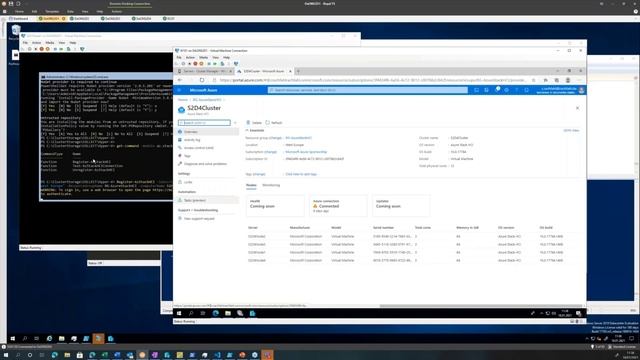The height and width of the screenshot is (360, 640).
Task: Click Checkpoint icon in front VM toolbar
Action: pyautogui.click(x=222, y=64)
